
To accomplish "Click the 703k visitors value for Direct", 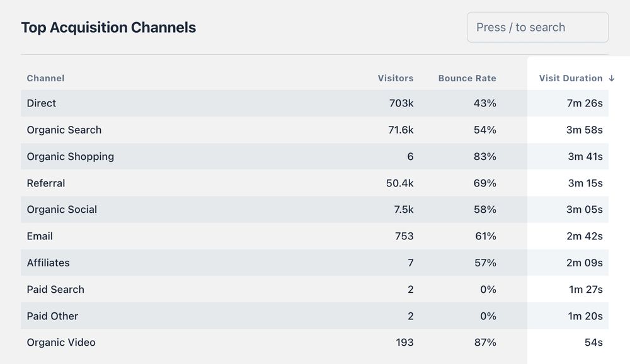I will tap(401, 103).
